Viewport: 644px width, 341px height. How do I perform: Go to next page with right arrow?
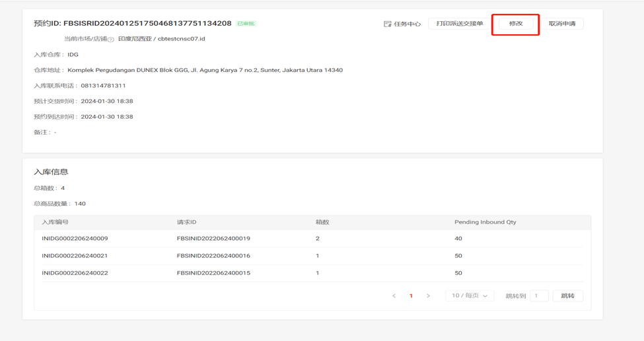[428, 296]
